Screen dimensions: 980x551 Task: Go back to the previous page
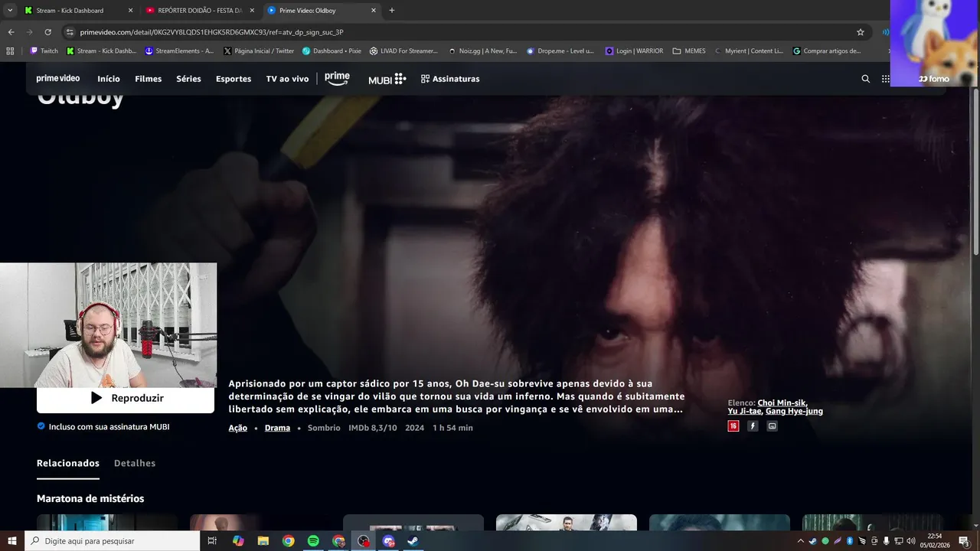[11, 32]
